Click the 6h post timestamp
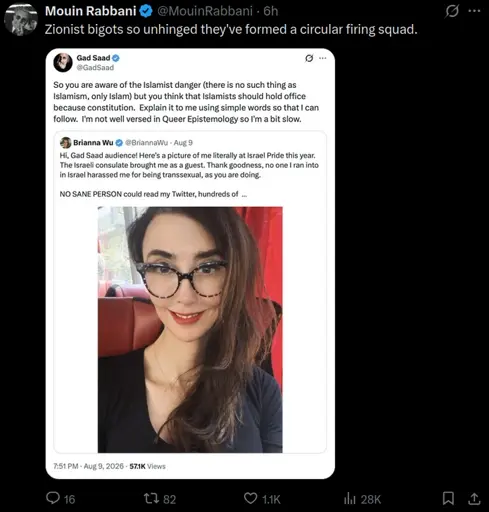Viewport: 489px width, 512px height. [271, 11]
